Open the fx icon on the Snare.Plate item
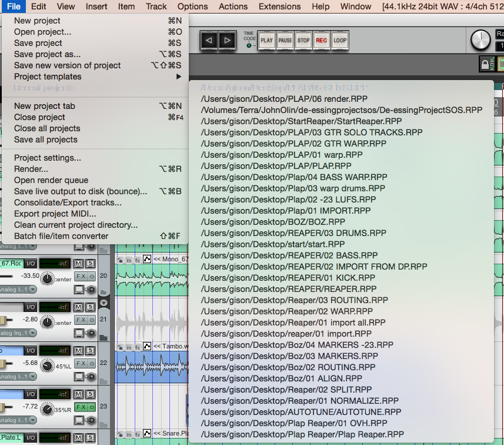This screenshot has height=445, width=504. 137,434
